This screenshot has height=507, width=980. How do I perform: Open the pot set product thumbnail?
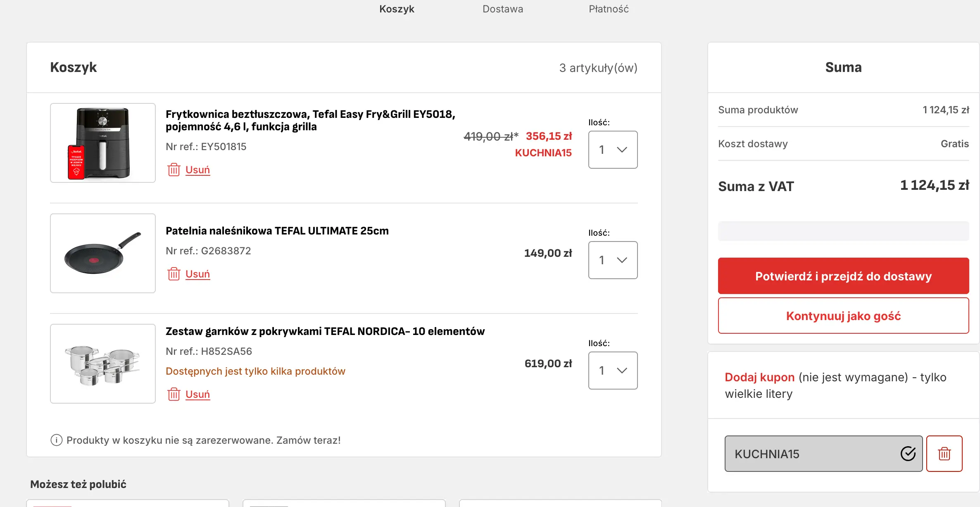pyautogui.click(x=103, y=364)
